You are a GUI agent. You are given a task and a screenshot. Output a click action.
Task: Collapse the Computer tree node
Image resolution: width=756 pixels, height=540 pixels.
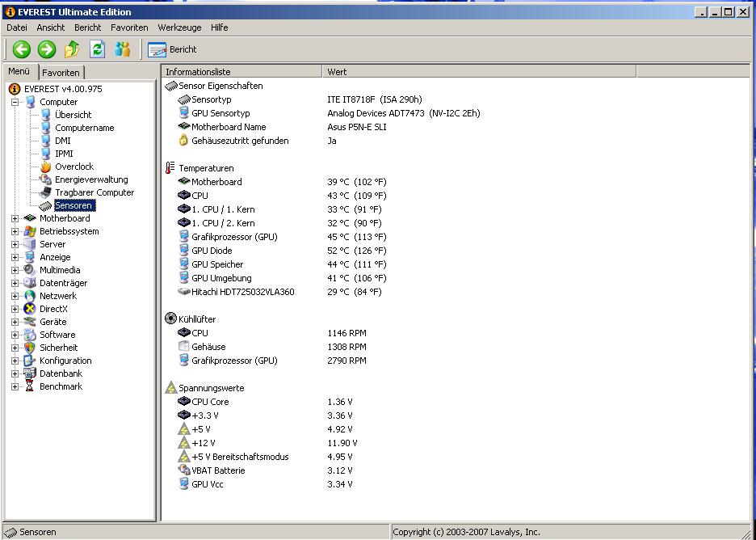point(15,102)
